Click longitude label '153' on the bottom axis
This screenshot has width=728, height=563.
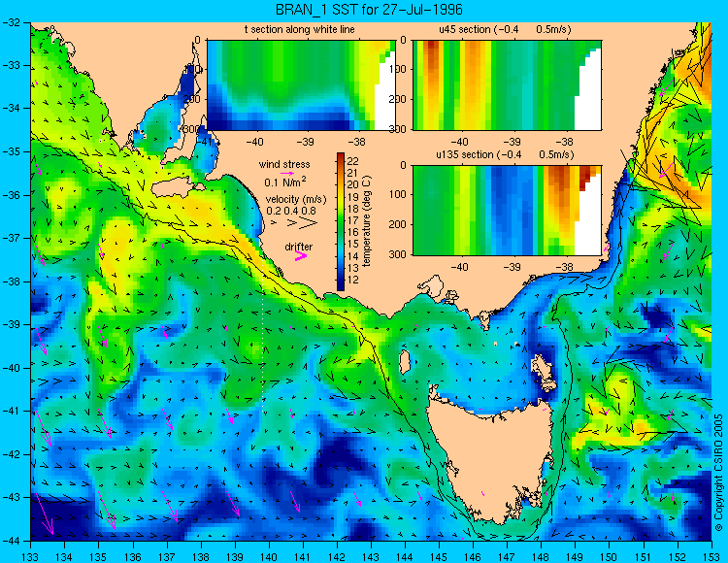[x=711, y=556]
